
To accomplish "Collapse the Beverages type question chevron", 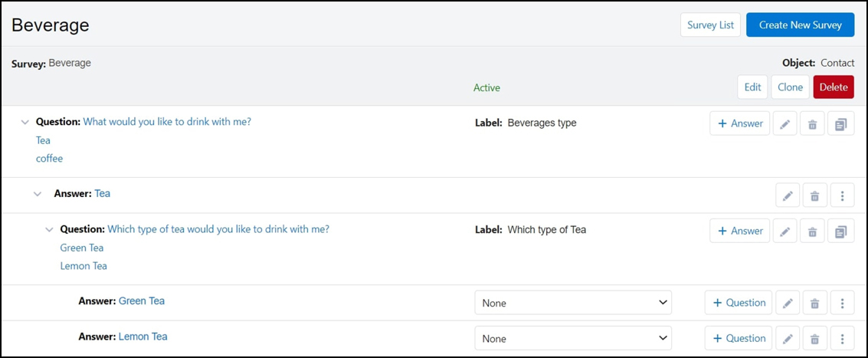I will coord(25,122).
